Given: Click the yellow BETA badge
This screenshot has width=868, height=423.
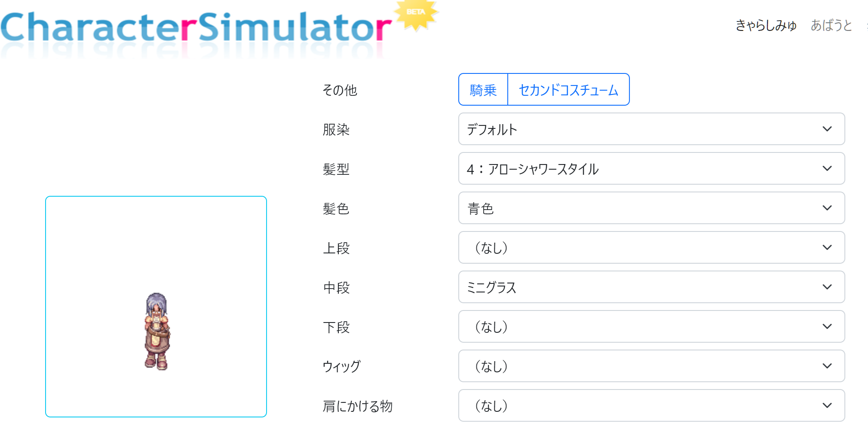Looking at the screenshot, I should click(x=416, y=13).
